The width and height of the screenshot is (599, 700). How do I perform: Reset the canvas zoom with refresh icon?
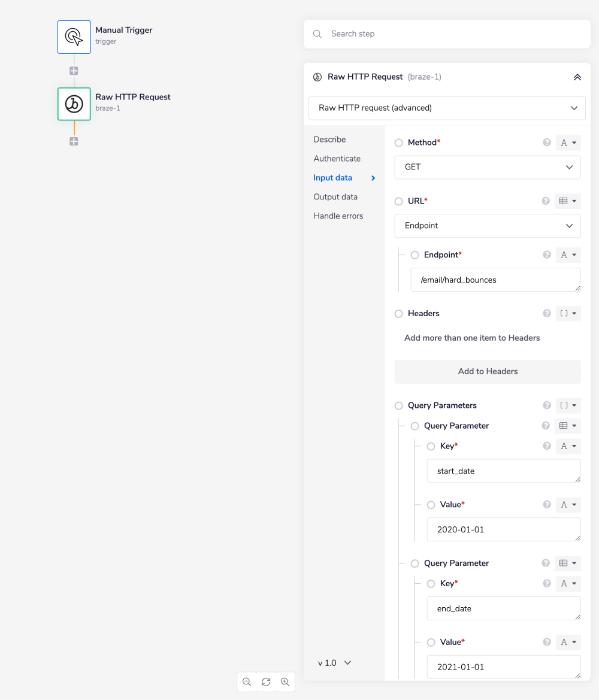266,682
